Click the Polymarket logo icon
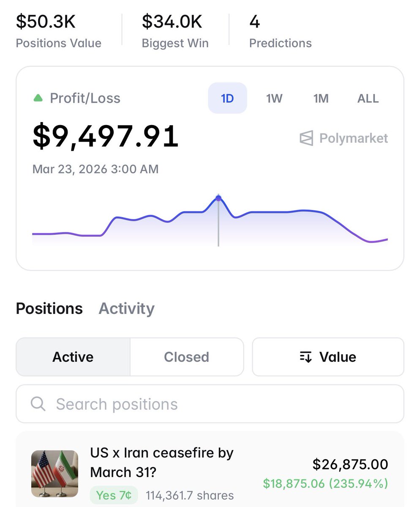 [x=306, y=138]
